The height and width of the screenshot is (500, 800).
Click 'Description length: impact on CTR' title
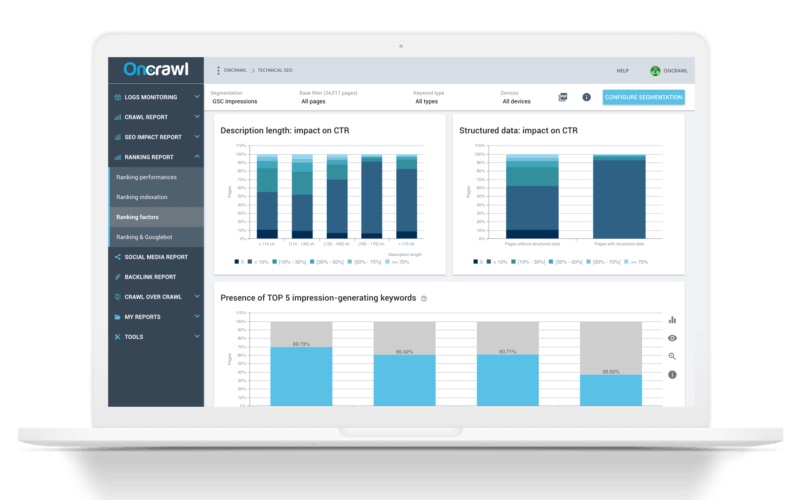click(x=285, y=131)
